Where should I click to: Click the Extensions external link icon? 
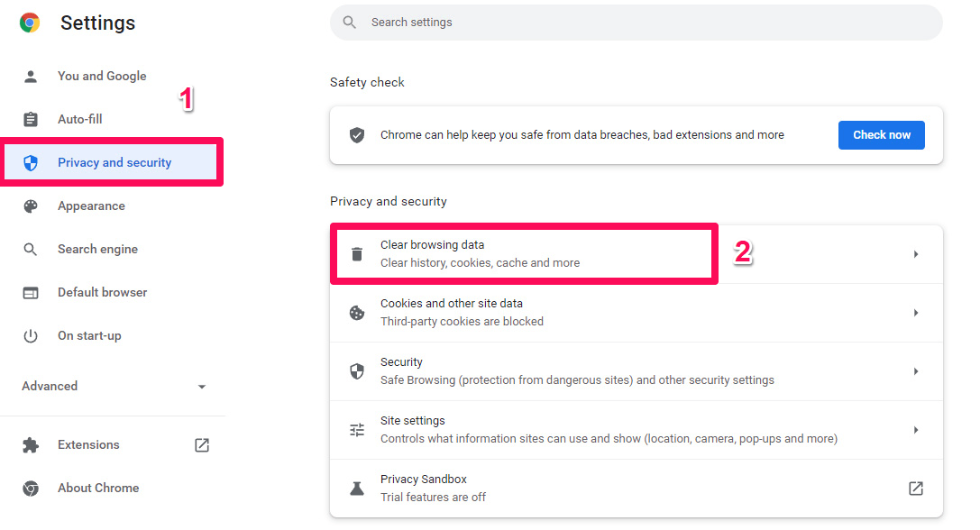[x=202, y=444]
